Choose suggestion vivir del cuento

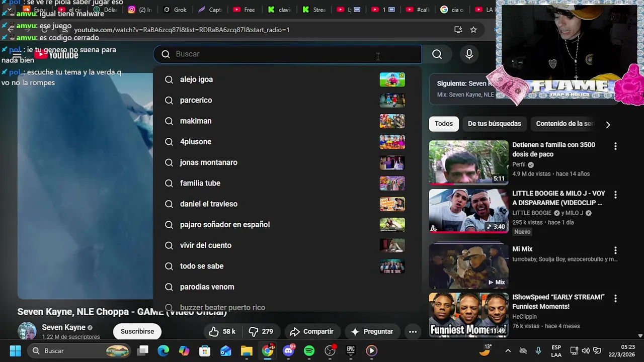pyautogui.click(x=287, y=245)
